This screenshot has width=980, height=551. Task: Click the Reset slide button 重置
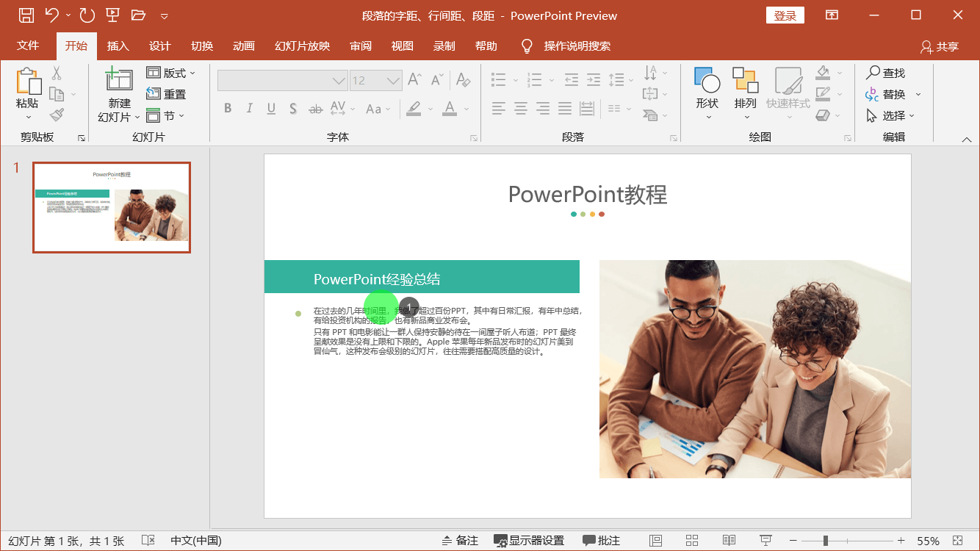coord(166,94)
